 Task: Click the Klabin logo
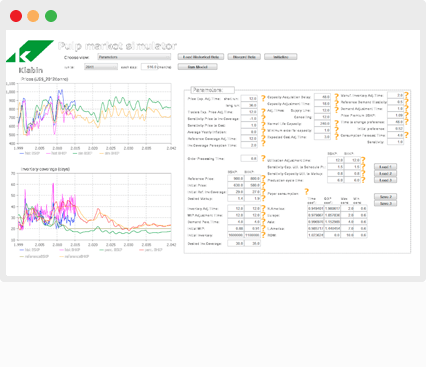tap(30, 57)
